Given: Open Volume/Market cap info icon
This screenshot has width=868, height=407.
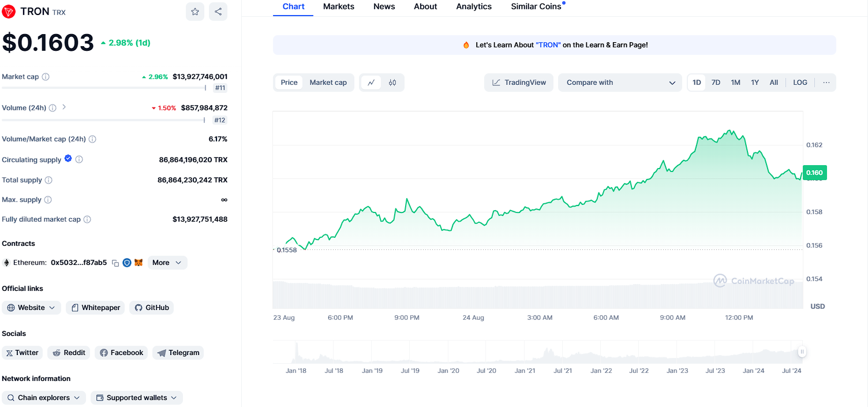Looking at the screenshot, I should 92,139.
